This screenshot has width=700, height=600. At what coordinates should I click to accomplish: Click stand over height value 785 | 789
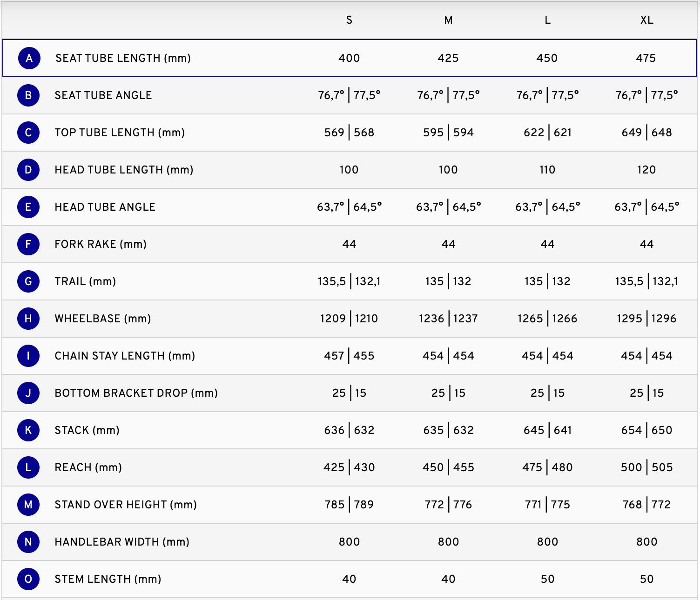(x=349, y=505)
